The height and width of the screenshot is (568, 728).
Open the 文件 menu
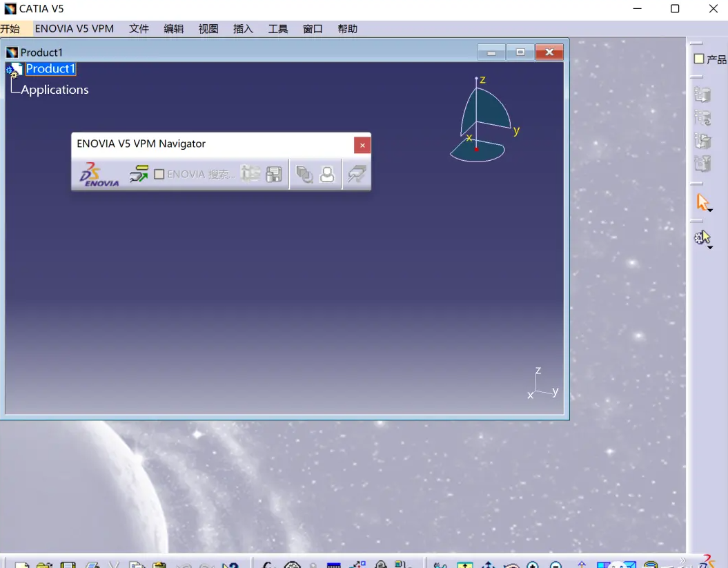139,28
